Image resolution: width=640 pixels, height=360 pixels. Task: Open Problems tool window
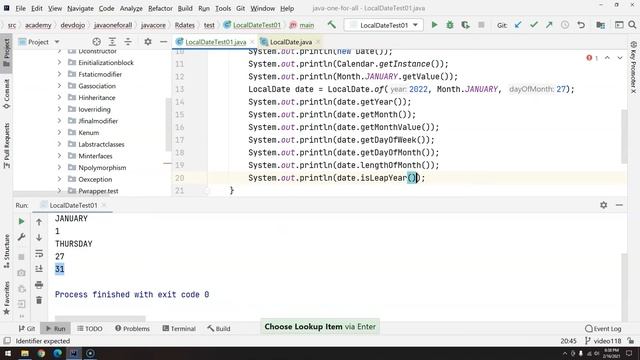pos(132,328)
